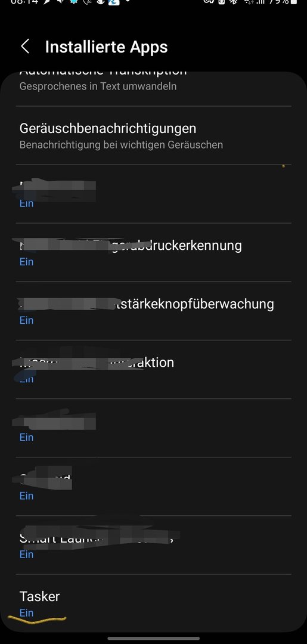Image resolution: width=307 pixels, height=644 pixels.
Task: Tap the yellow underline beneath Tasker's Ein
Action: click(37, 618)
